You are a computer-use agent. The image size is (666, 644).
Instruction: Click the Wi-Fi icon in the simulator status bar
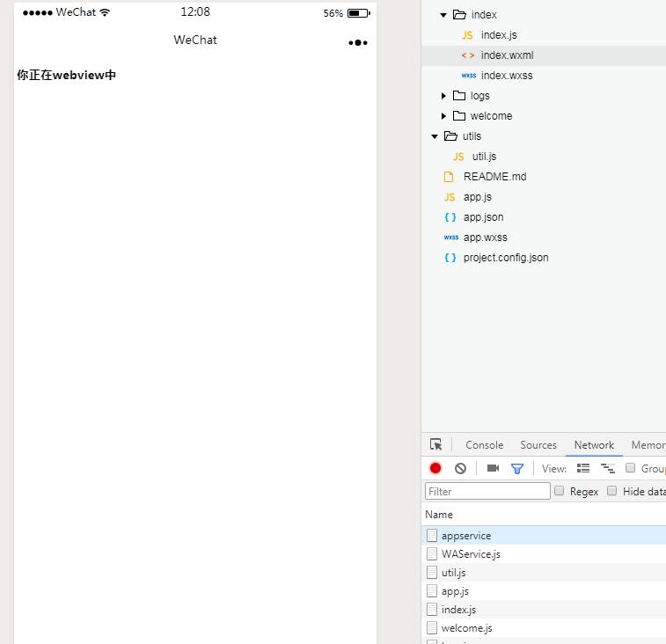tap(105, 12)
